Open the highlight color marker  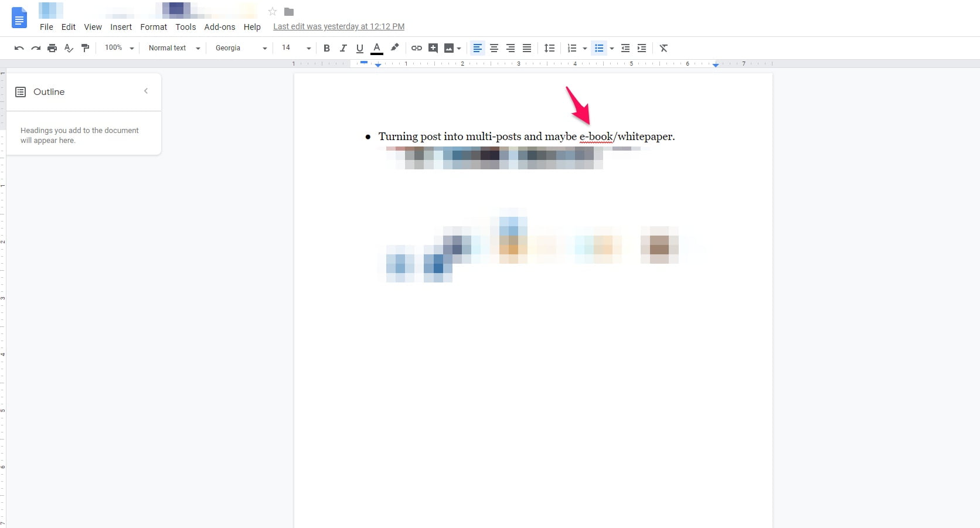(394, 47)
